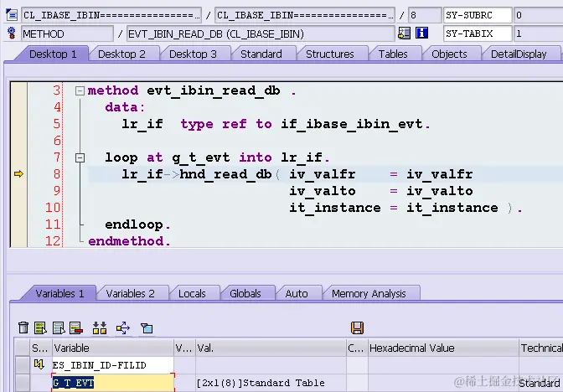Image resolution: width=563 pixels, height=392 pixels.
Task: Open the DetailDisplay tab
Action: pos(519,54)
